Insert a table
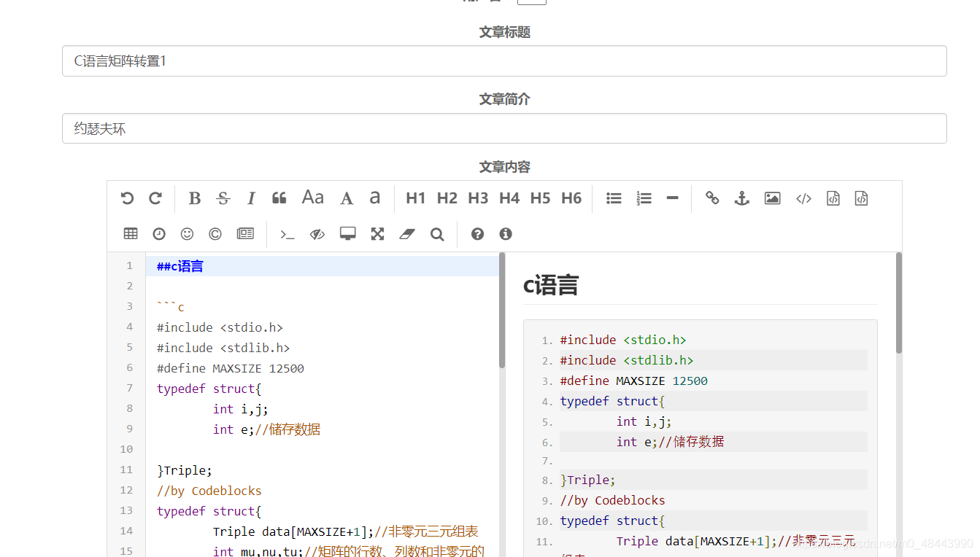This screenshot has height=557, width=980. point(131,233)
